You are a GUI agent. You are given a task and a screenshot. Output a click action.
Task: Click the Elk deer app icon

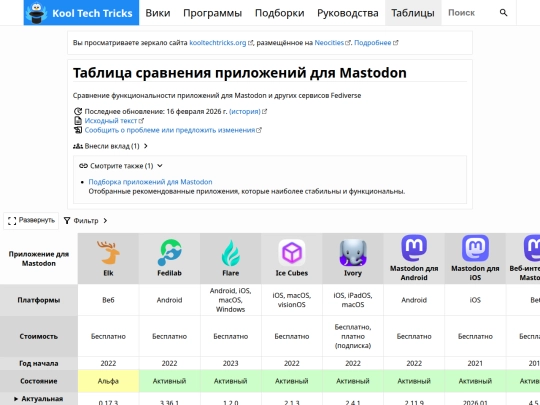pos(108,253)
